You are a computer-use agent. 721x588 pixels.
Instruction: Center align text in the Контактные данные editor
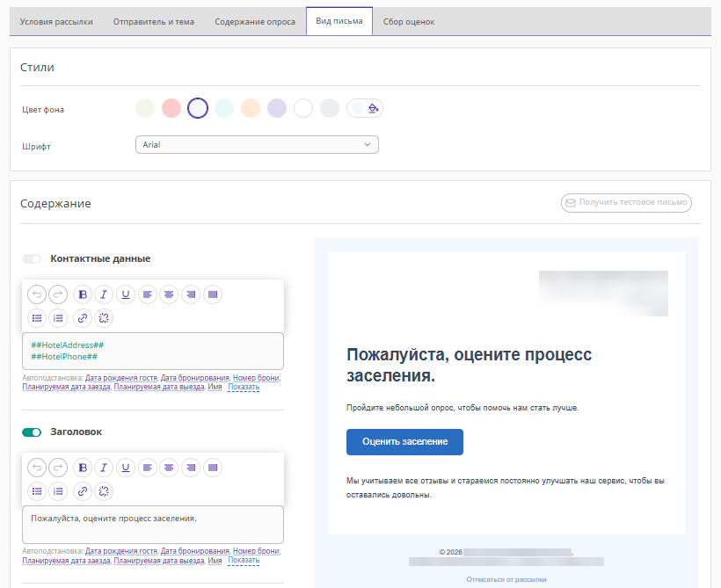coord(169,294)
